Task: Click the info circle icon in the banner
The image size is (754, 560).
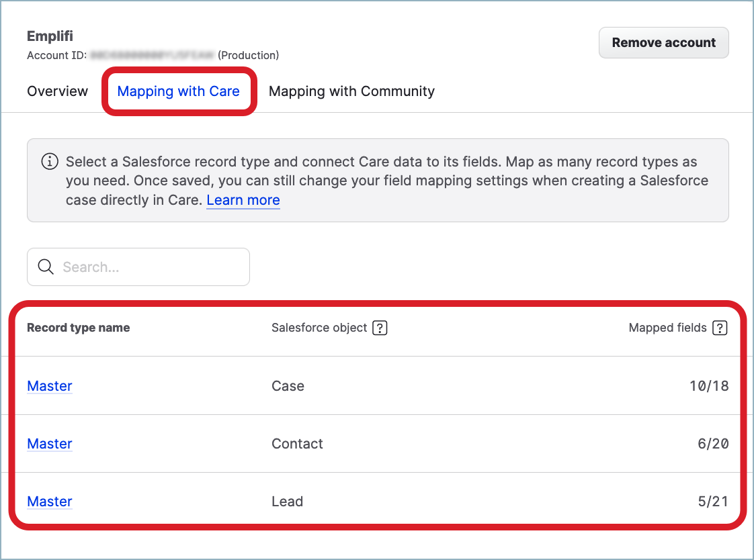Action: (x=50, y=161)
